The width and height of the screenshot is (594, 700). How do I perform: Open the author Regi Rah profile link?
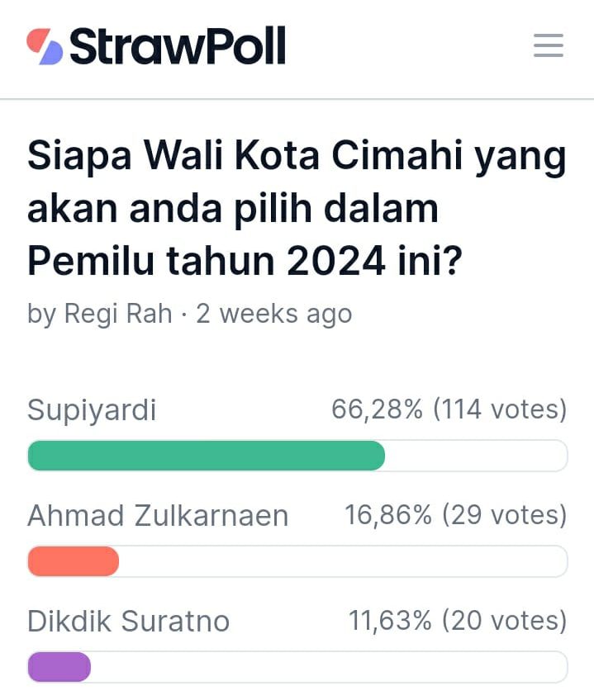point(118,314)
